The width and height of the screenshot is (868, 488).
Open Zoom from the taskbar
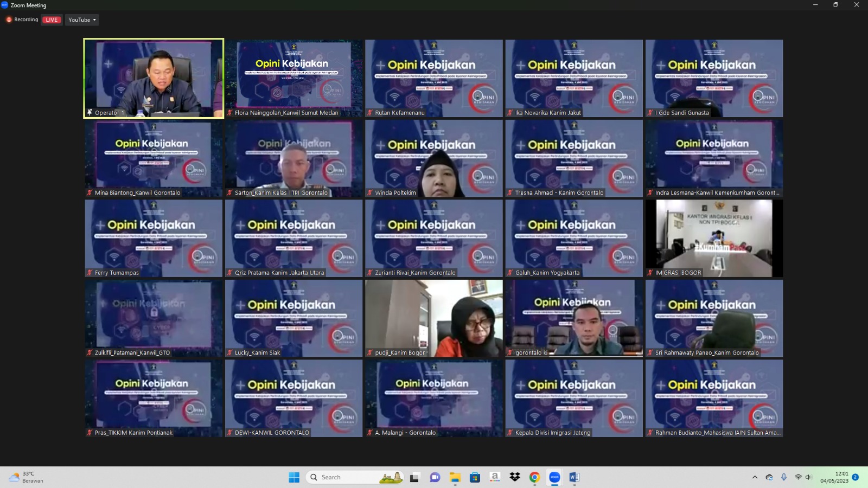(x=554, y=477)
